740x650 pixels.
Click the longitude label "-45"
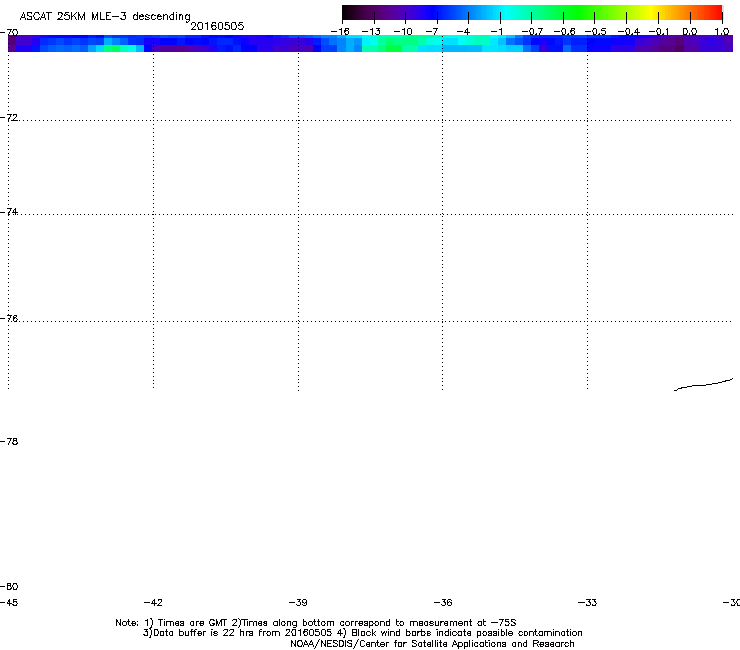[x=9, y=602]
